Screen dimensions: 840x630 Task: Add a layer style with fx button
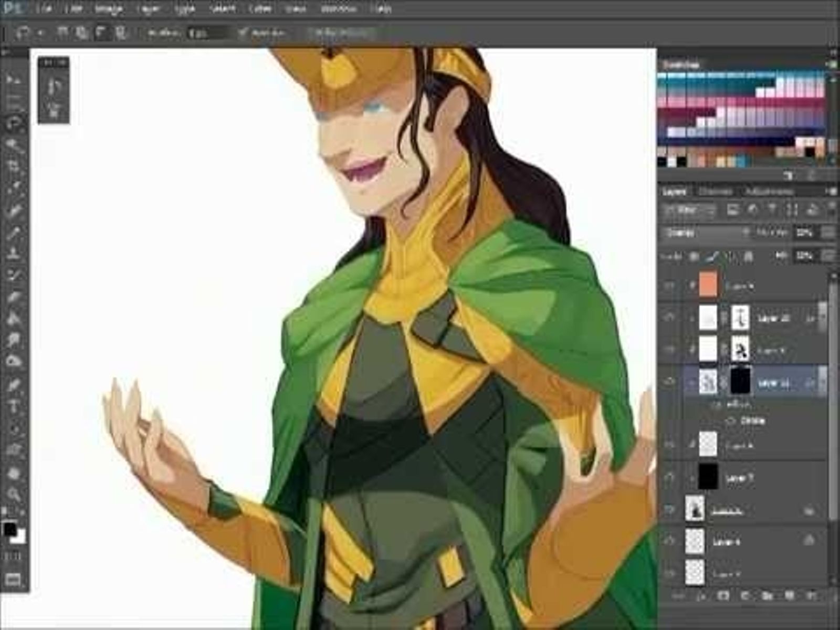click(701, 596)
